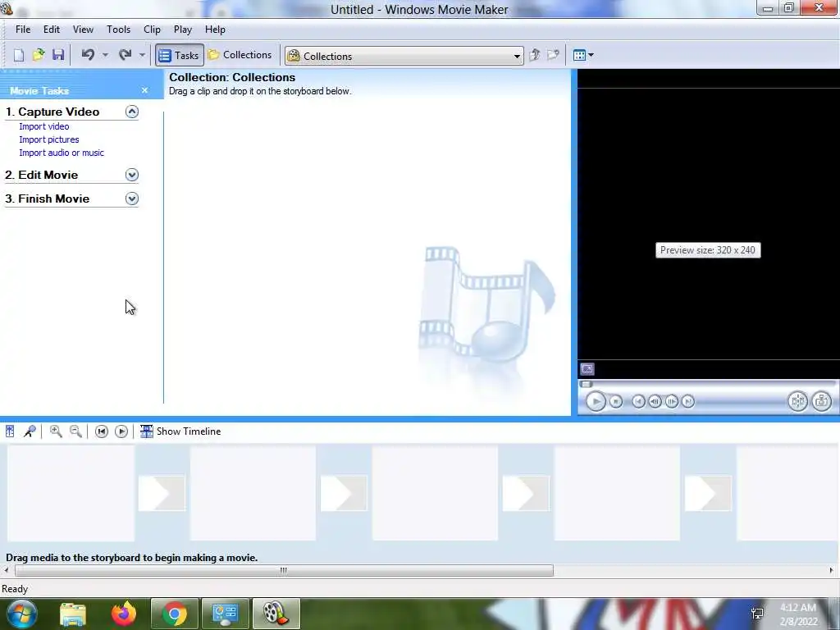Save the project with the floppy disk icon
Viewport: 840px width, 630px height.
[x=58, y=55]
